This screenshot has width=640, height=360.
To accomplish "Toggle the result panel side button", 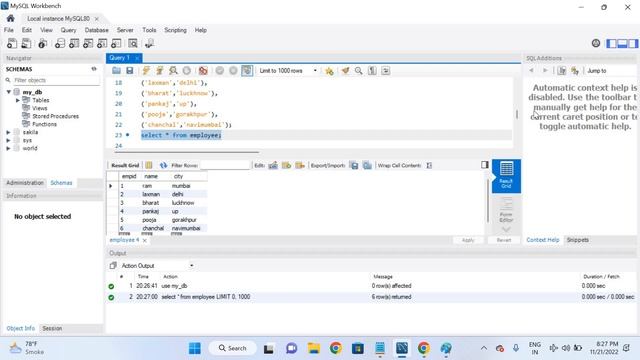I will coord(484,164).
